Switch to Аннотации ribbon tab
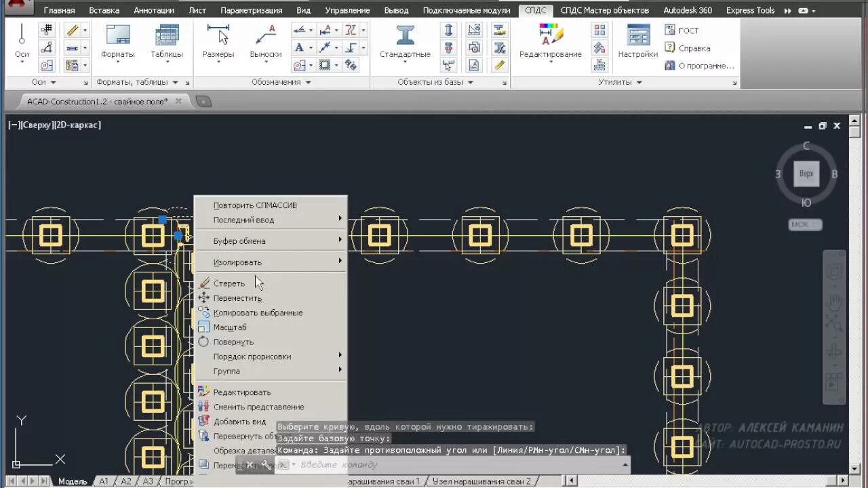This screenshot has width=868, height=488. tap(154, 11)
